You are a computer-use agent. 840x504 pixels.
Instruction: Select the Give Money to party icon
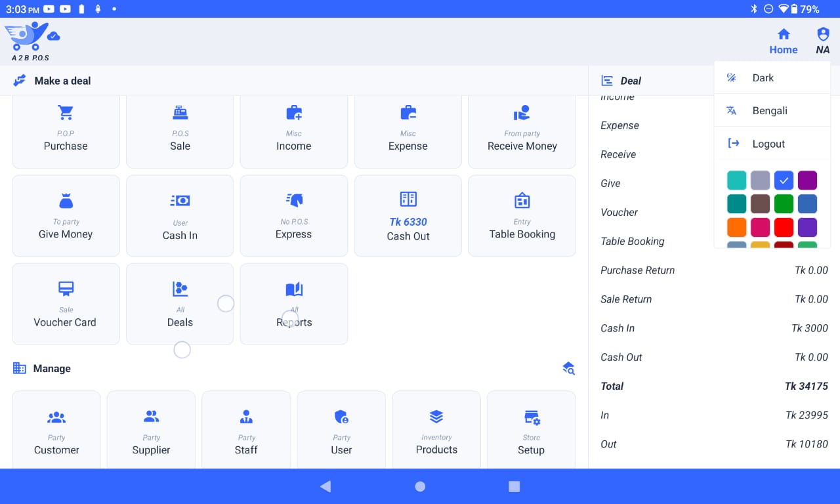pyautogui.click(x=66, y=216)
